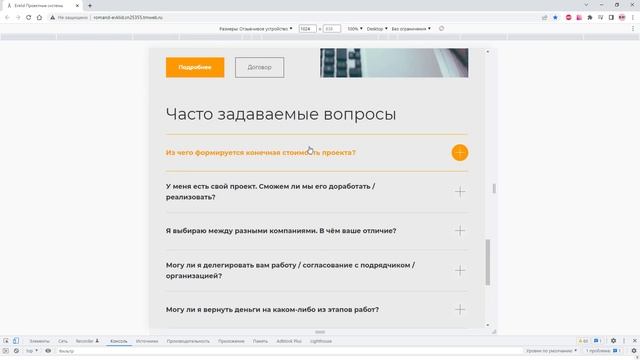Close the Exkid browser tab

[77, 6]
